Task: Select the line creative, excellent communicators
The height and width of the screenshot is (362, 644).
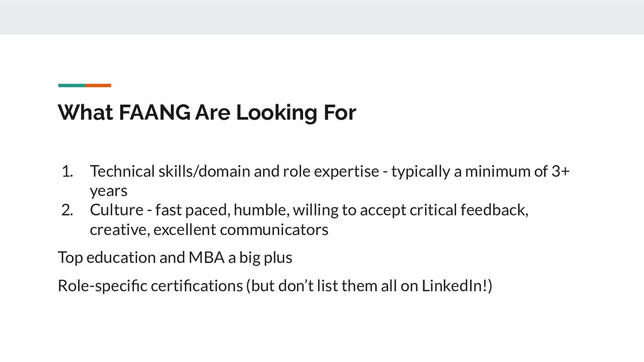Action: 209,230
